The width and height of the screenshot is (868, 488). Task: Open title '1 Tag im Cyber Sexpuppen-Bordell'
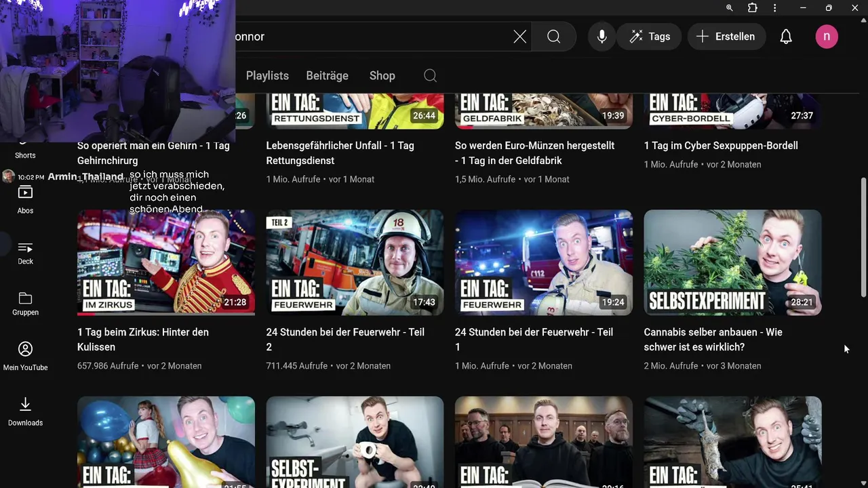point(721,146)
